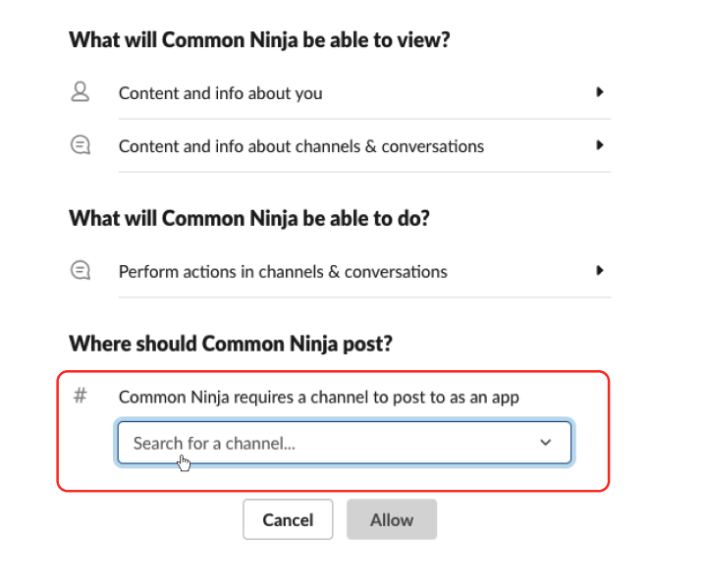This screenshot has width=705, height=588.
Task: Click the 'Perform actions in channels & conversations' text
Action: (x=283, y=272)
